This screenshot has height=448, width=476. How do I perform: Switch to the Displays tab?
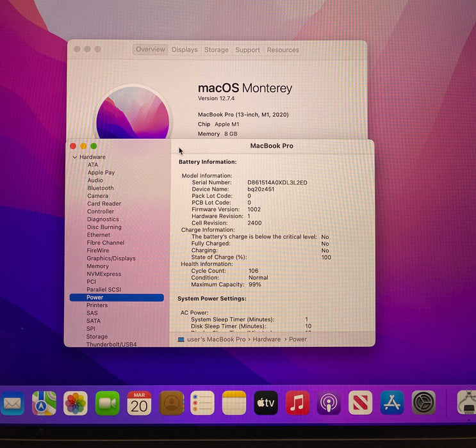pos(185,50)
